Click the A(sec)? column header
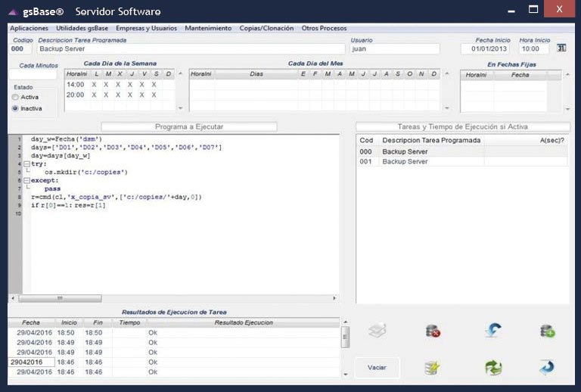581x392 pixels. coord(552,141)
